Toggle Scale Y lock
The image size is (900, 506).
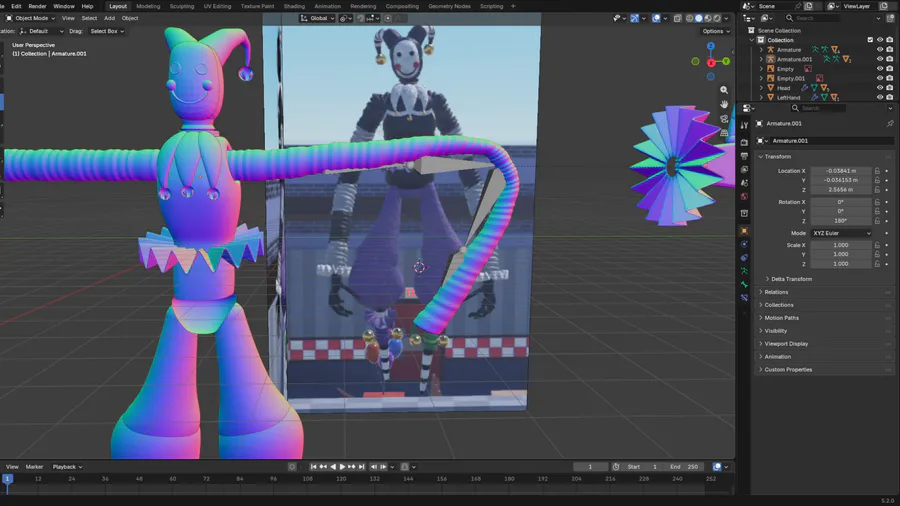pos(877,255)
